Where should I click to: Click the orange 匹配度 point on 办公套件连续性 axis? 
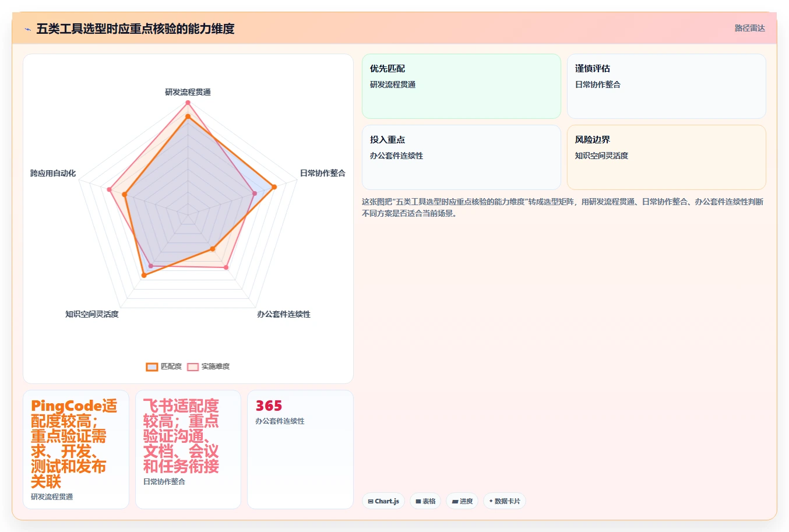pyautogui.click(x=213, y=249)
